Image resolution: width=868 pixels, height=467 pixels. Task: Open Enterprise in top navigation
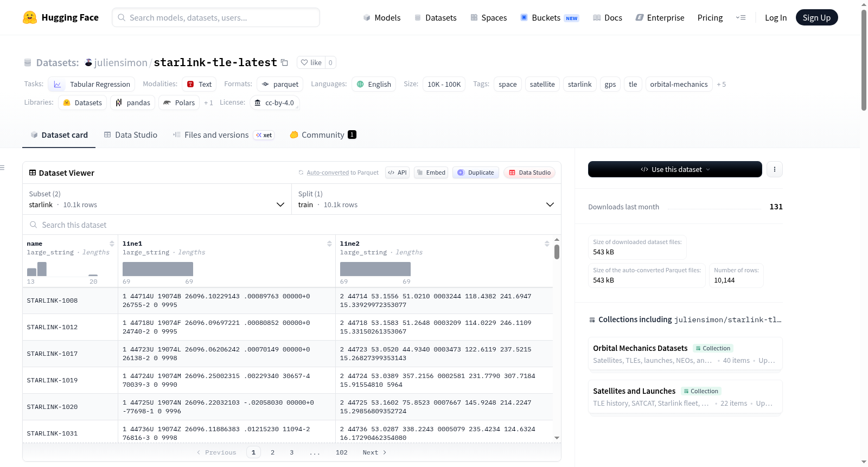click(x=660, y=18)
